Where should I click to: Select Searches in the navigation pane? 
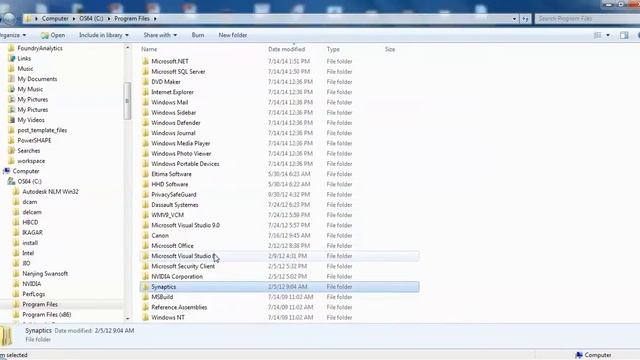tap(29, 151)
